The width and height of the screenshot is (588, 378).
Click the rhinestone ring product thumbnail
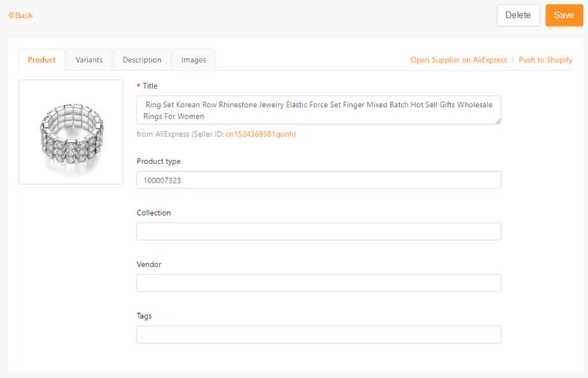point(71,132)
